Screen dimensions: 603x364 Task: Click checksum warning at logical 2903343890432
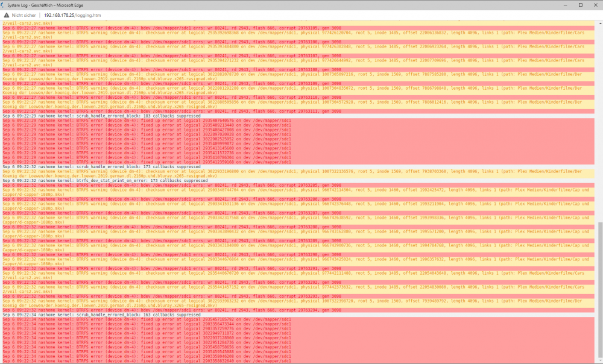(x=298, y=234)
